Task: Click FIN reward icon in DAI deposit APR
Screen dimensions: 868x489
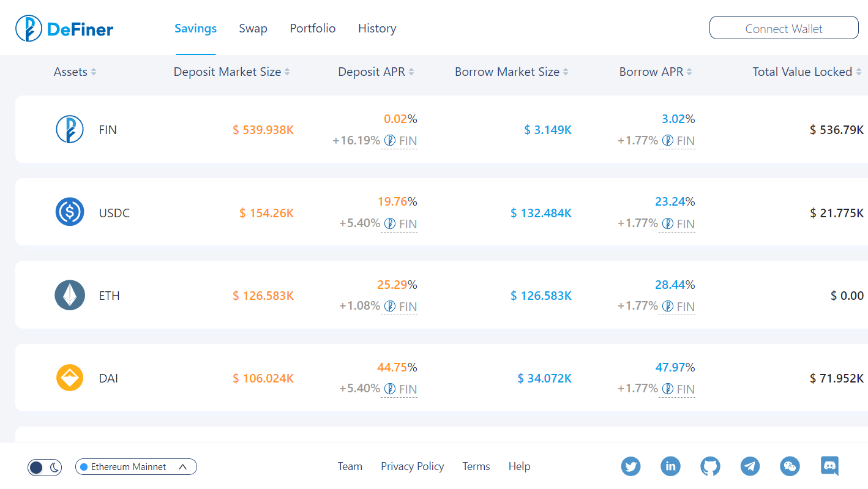Action: (390, 389)
